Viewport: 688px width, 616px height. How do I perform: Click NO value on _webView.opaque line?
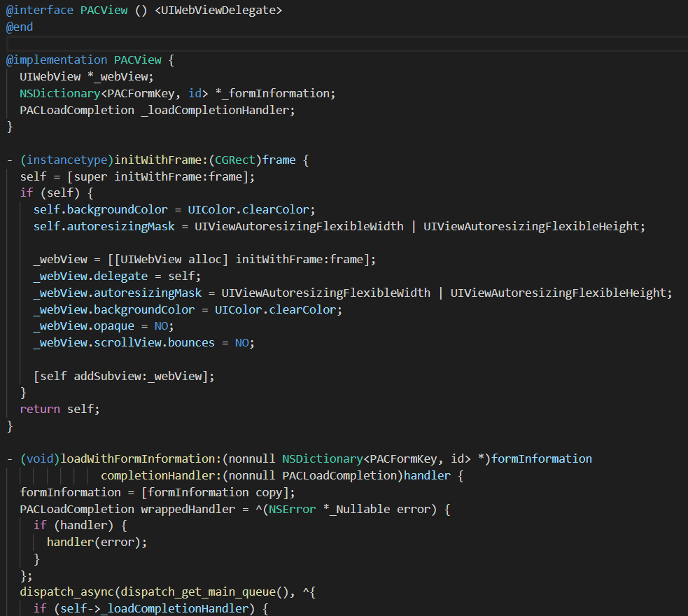tap(161, 326)
